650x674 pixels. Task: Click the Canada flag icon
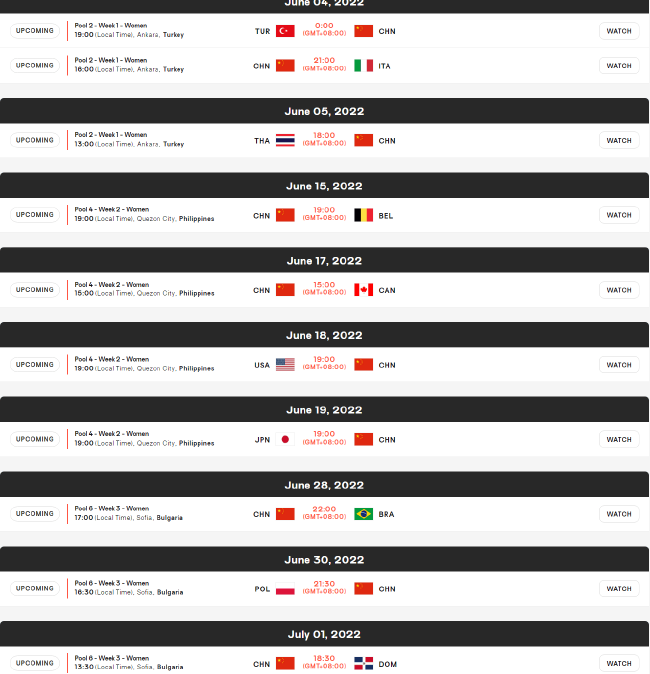tap(363, 290)
